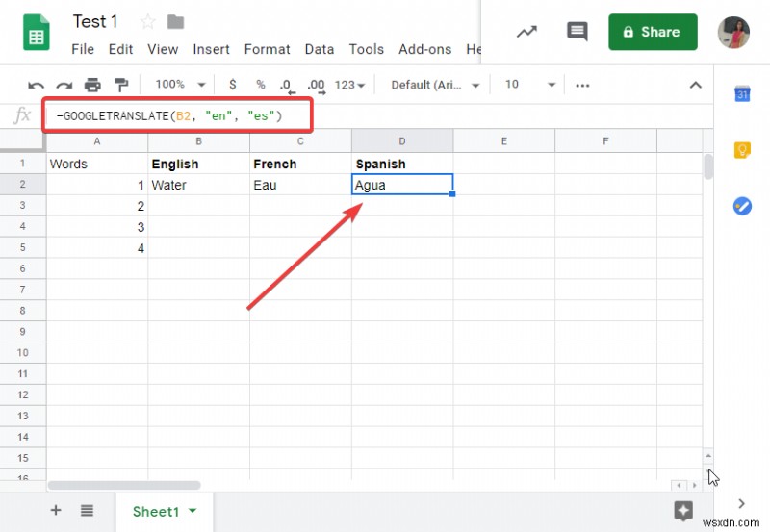Select the cell containing 'Eau'
The width and height of the screenshot is (770, 532).
[x=300, y=185]
